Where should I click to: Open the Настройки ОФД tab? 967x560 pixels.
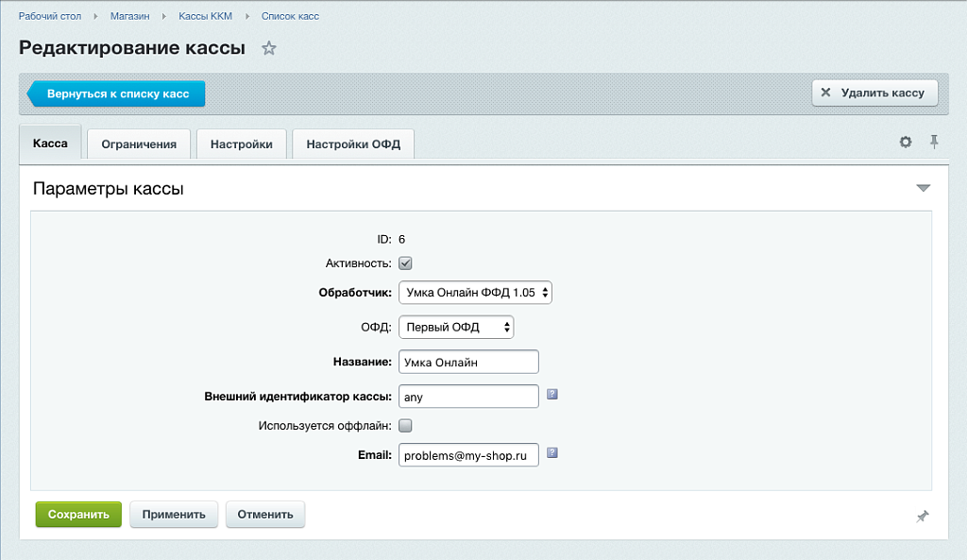pyautogui.click(x=353, y=144)
